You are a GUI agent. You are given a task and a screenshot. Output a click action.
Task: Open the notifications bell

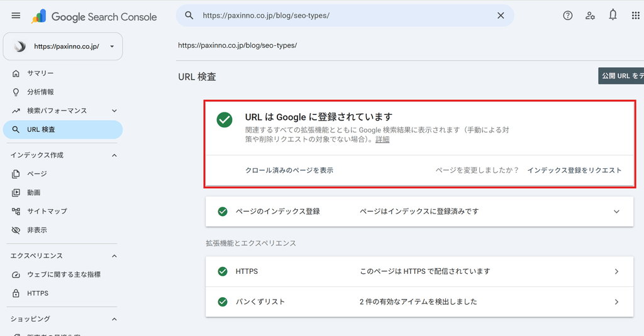(x=613, y=15)
